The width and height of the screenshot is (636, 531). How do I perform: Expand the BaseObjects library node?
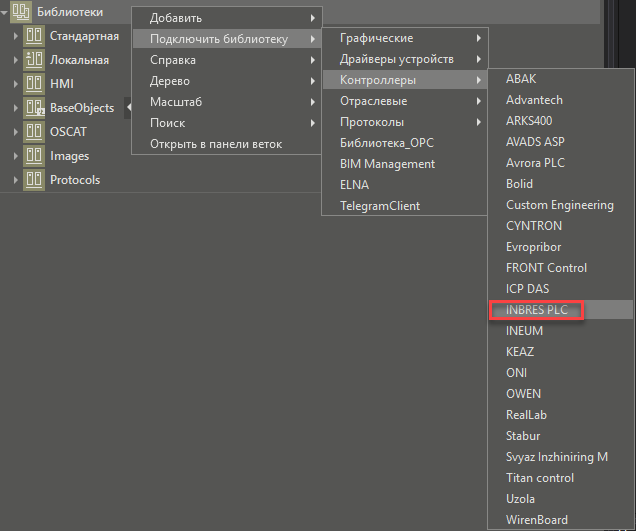pyautogui.click(x=15, y=108)
